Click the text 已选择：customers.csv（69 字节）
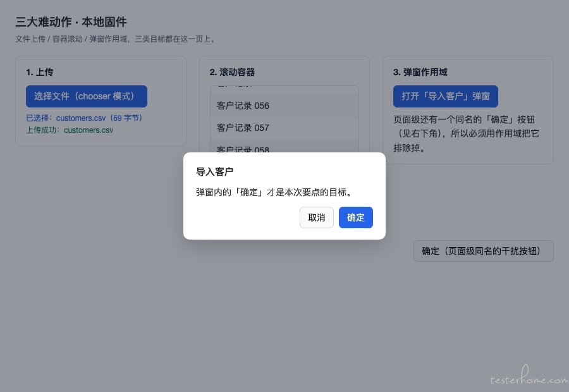 [x=84, y=118]
